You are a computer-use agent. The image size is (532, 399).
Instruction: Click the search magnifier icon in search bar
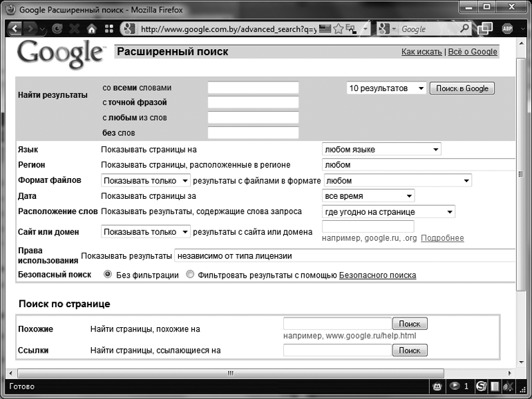point(465,29)
